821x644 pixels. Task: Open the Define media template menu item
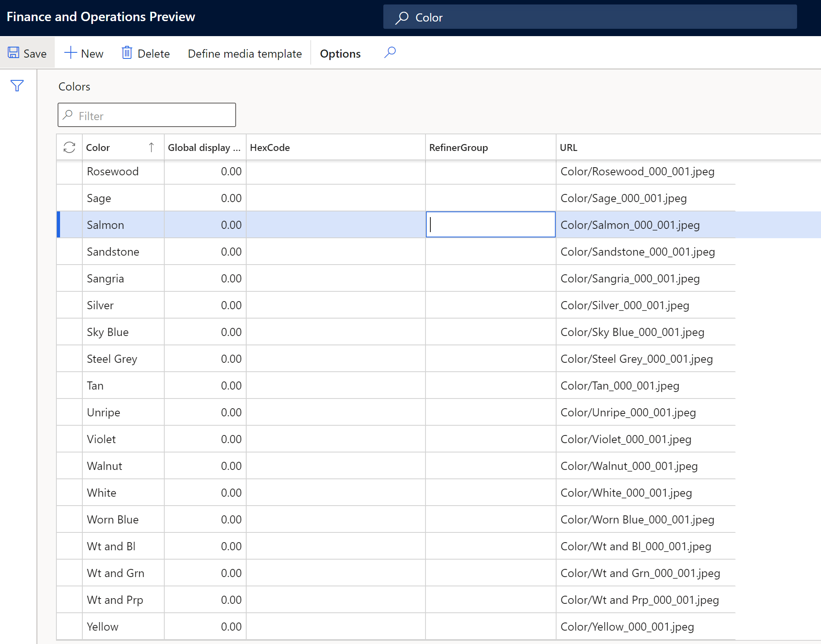click(245, 53)
